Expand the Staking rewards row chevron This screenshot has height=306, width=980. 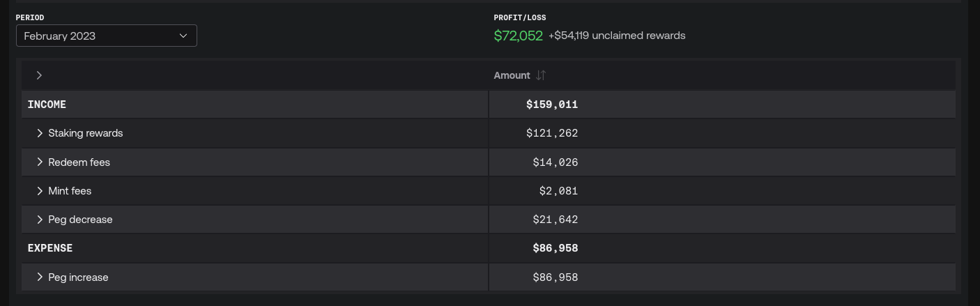pyautogui.click(x=40, y=133)
